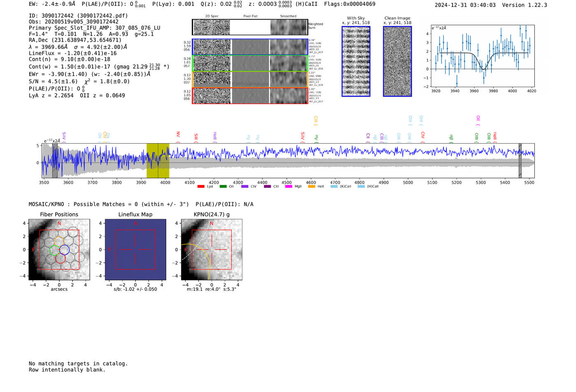The height and width of the screenshot is (392, 576).
Task: Click the red Lyα legend swatch
Action: tap(201, 187)
